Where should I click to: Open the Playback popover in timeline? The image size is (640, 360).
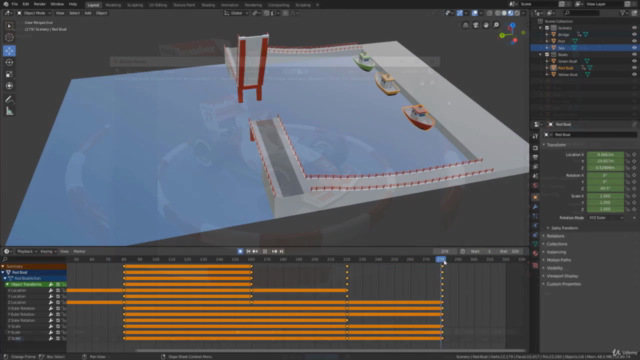coord(27,251)
